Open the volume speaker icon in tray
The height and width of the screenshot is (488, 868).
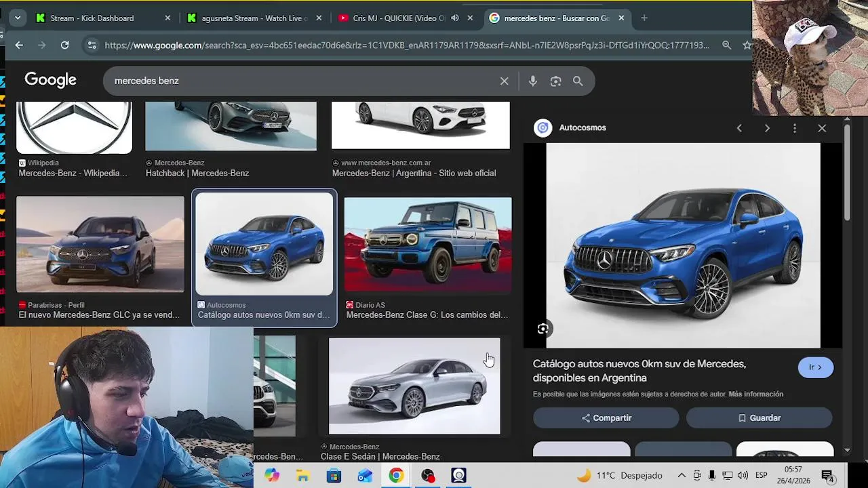point(743,476)
